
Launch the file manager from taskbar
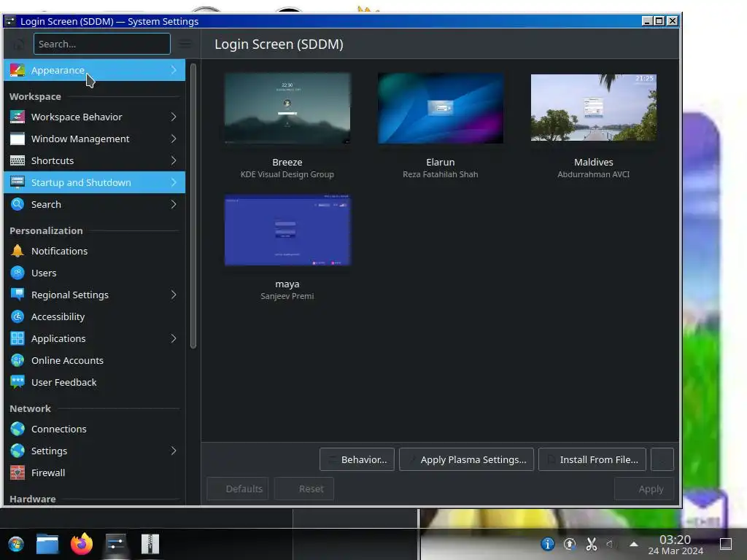(x=47, y=544)
